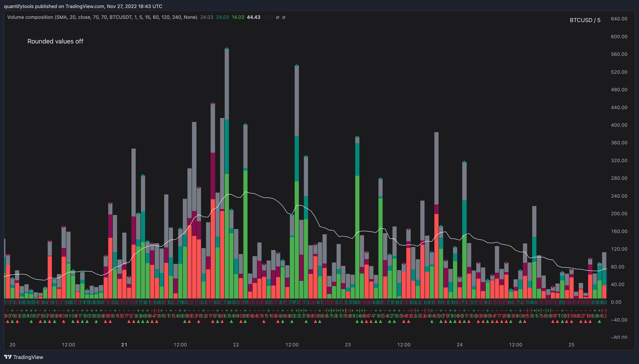
Task: Click the teal diamond on the 535 volume bar
Action: pos(297,65)
